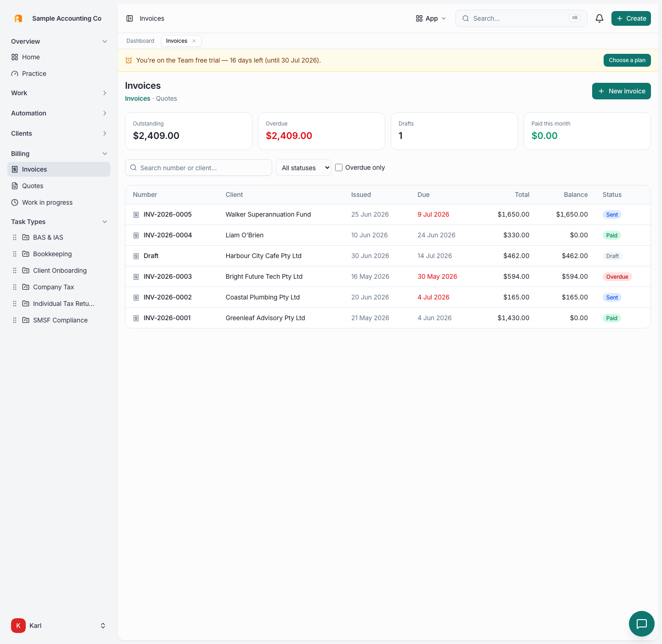Click the Home grid icon in sidebar
Viewport: 662px width, 644px height.
15,57
